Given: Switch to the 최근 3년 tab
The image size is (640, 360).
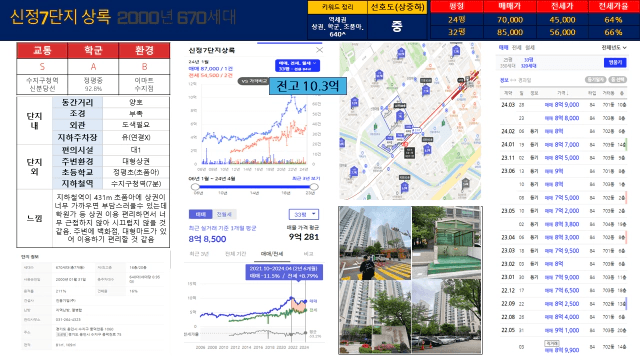Looking at the screenshot, I should 199,254.
